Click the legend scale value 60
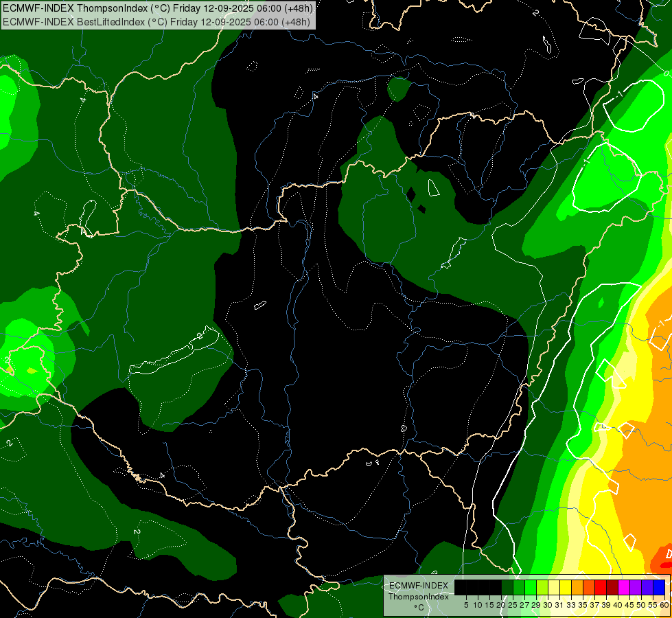672x618 pixels. 664,605
